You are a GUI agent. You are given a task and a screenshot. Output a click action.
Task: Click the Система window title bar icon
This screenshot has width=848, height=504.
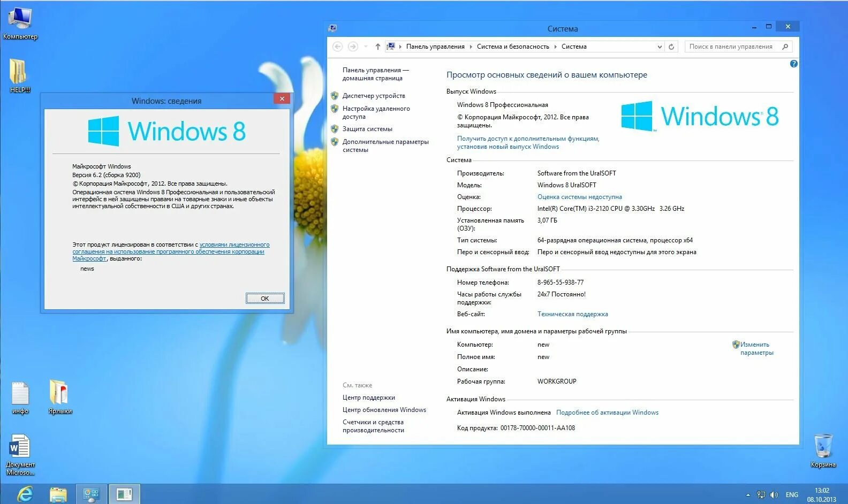(332, 28)
